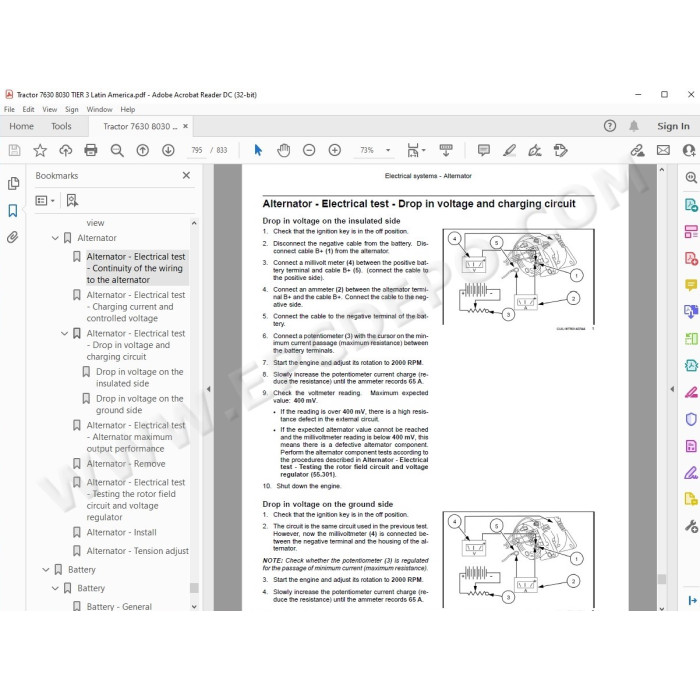Open Alternator maximum output performance bookmark
700x700 pixels.
click(136, 437)
